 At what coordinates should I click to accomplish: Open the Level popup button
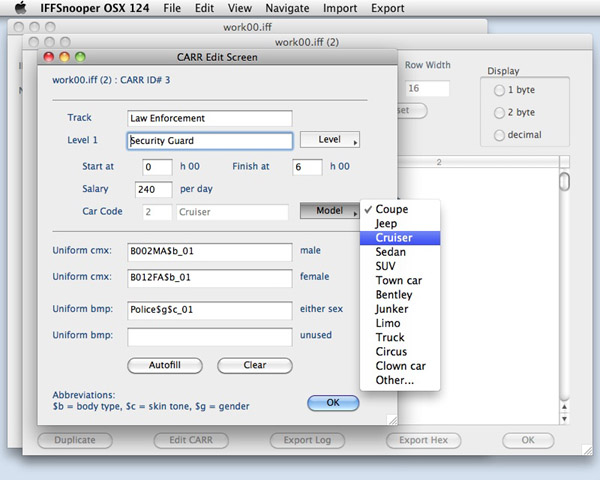[x=330, y=140]
